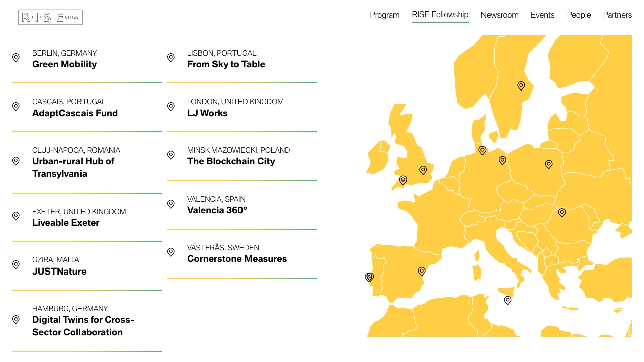Viewport: 644px width, 362px height.
Task: Open the RISE Fellowship tab
Action: pyautogui.click(x=440, y=15)
